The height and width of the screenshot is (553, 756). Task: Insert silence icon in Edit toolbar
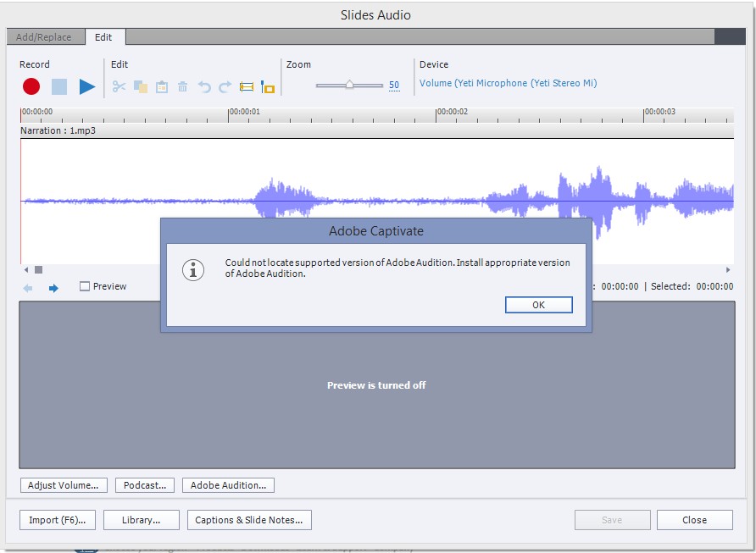tap(247, 86)
